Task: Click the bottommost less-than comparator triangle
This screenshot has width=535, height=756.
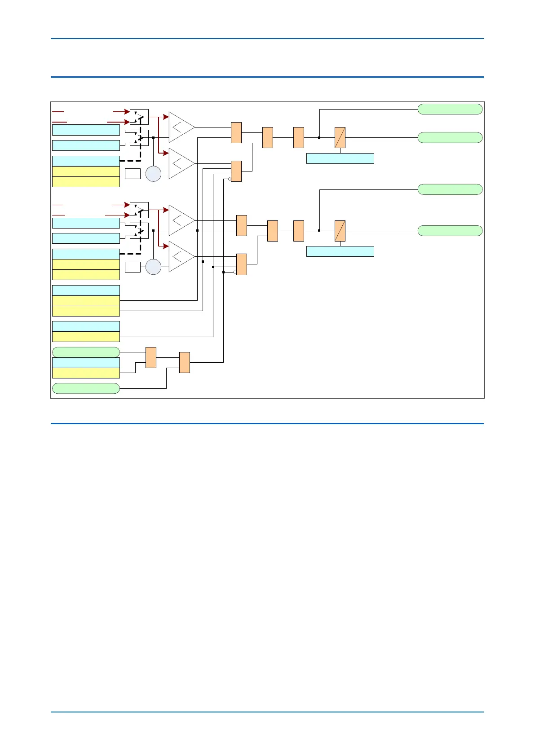Action: coord(181,256)
